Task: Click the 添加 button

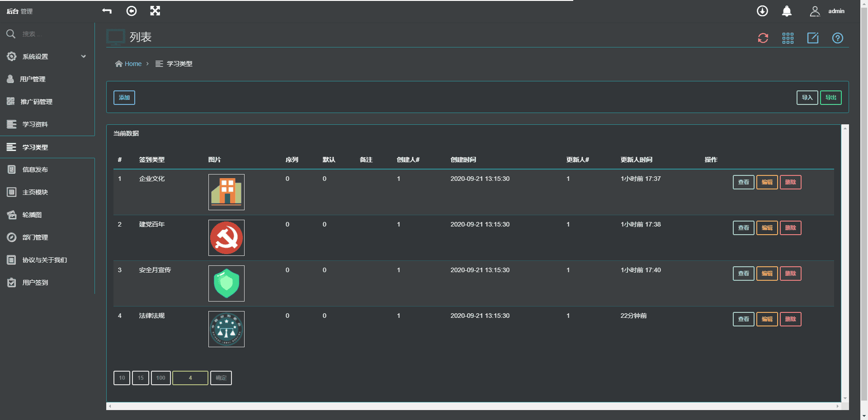Action: pyautogui.click(x=124, y=98)
